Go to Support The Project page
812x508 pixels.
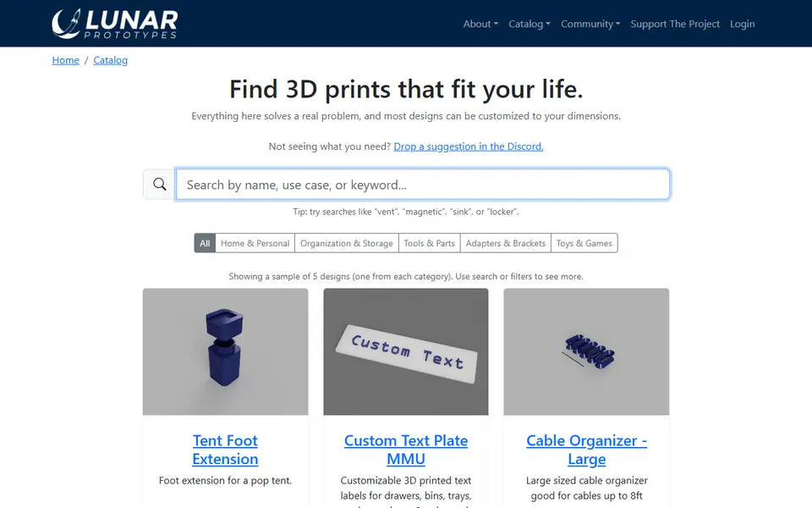pos(675,24)
